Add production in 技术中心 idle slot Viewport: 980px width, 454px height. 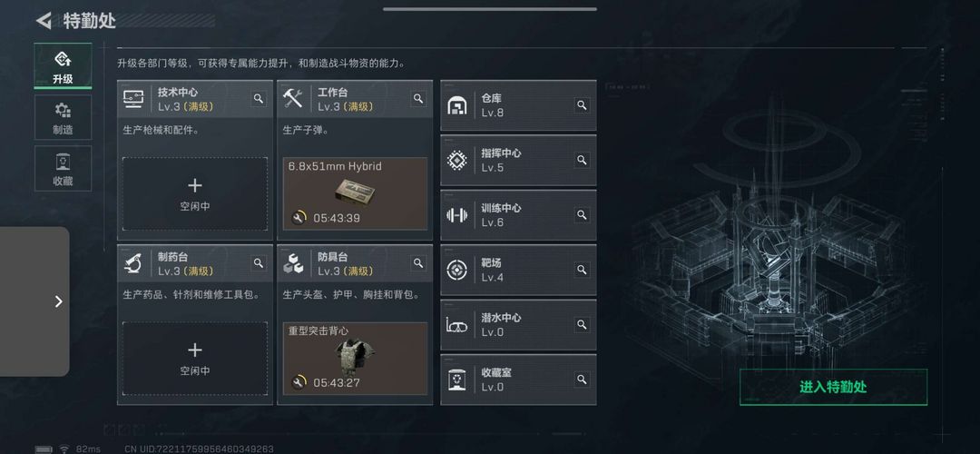pos(195,193)
